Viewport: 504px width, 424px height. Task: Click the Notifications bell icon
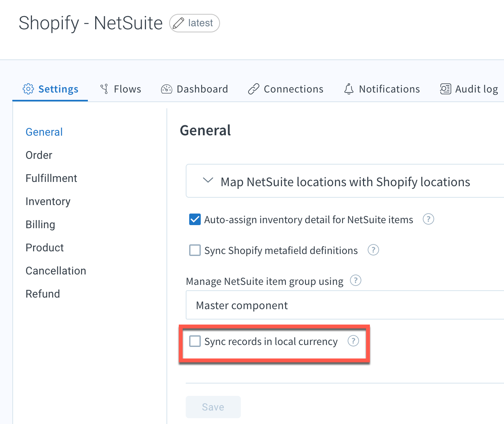click(x=349, y=89)
